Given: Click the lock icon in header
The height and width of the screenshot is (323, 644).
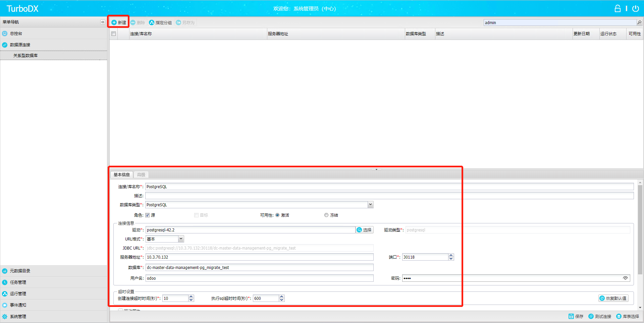Looking at the screenshot, I should pyautogui.click(x=618, y=8).
